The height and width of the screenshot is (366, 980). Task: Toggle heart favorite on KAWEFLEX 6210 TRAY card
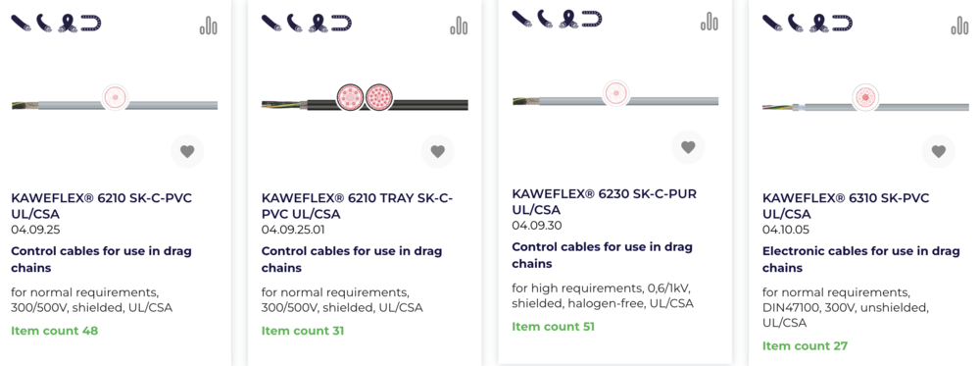pos(437,151)
